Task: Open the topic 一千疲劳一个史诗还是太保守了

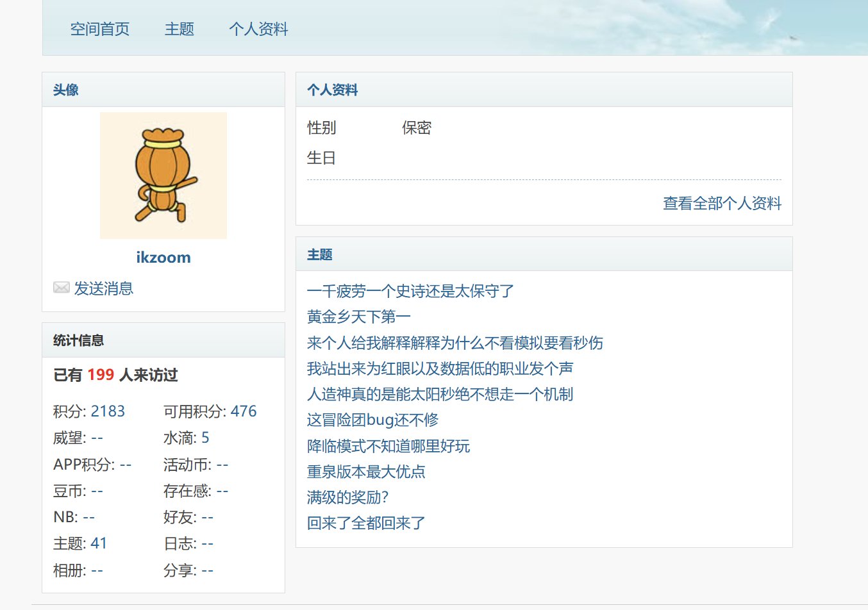Action: [x=409, y=291]
